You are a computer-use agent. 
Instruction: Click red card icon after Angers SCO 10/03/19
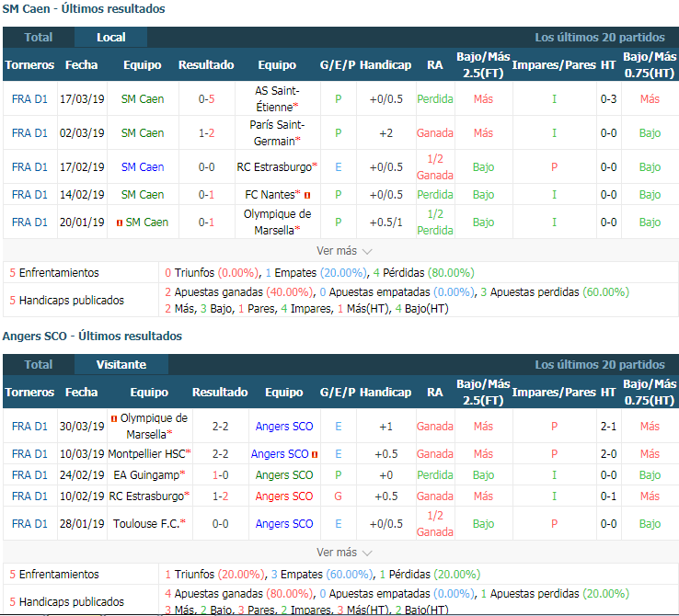pos(315,455)
